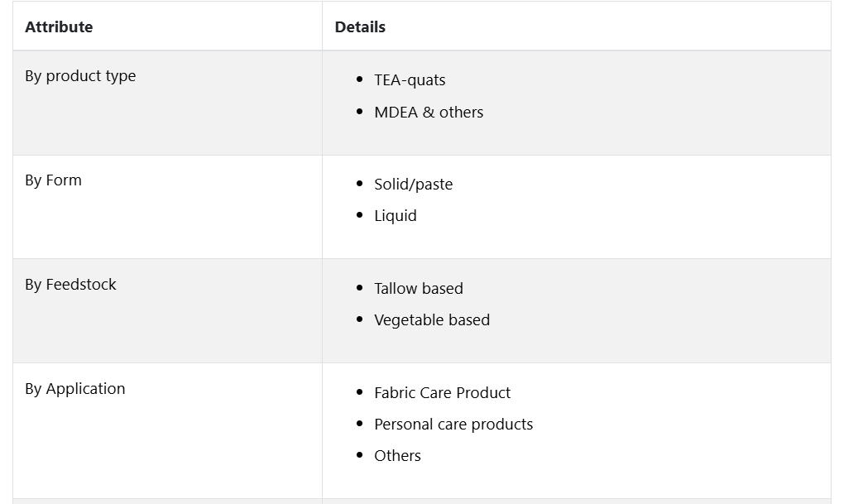The image size is (844, 504).
Task: Click the Others list item
Action: pyautogui.click(x=397, y=456)
